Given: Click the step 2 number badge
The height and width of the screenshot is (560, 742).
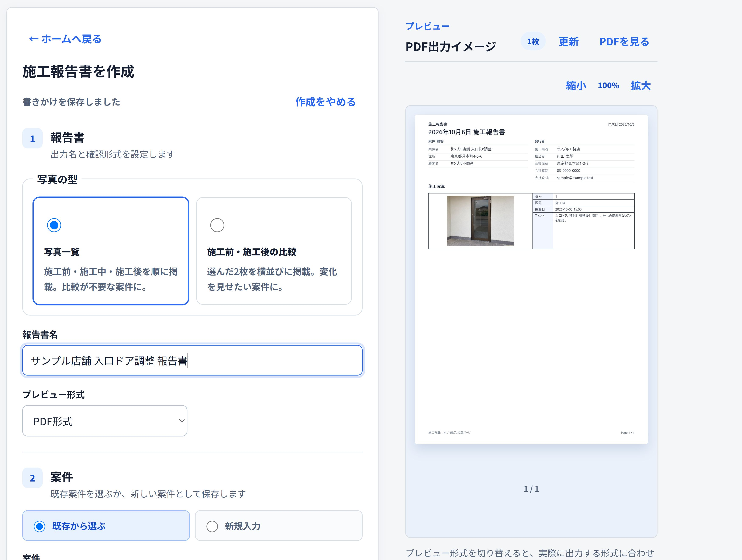Looking at the screenshot, I should [x=32, y=477].
